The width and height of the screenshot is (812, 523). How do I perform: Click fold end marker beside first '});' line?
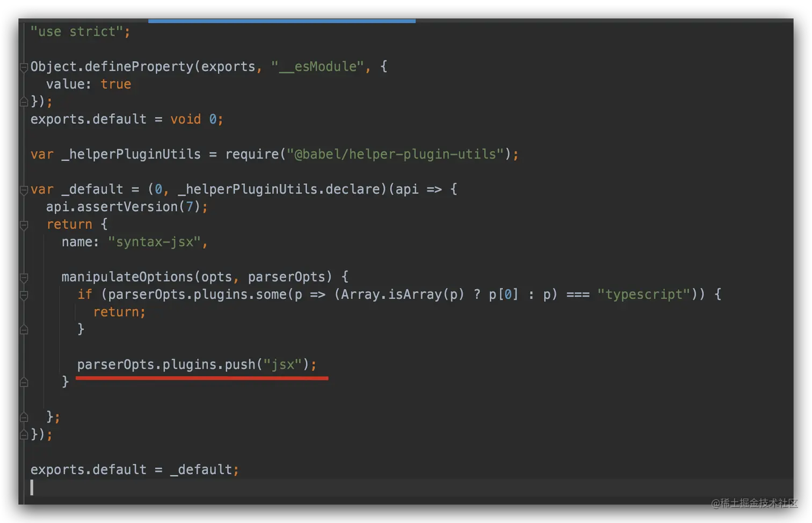click(x=24, y=102)
